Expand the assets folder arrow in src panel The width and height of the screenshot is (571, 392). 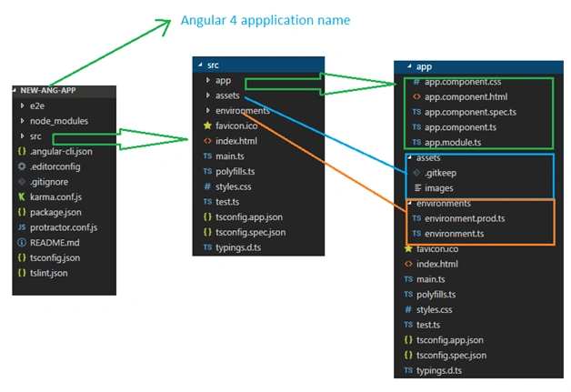[x=208, y=95]
